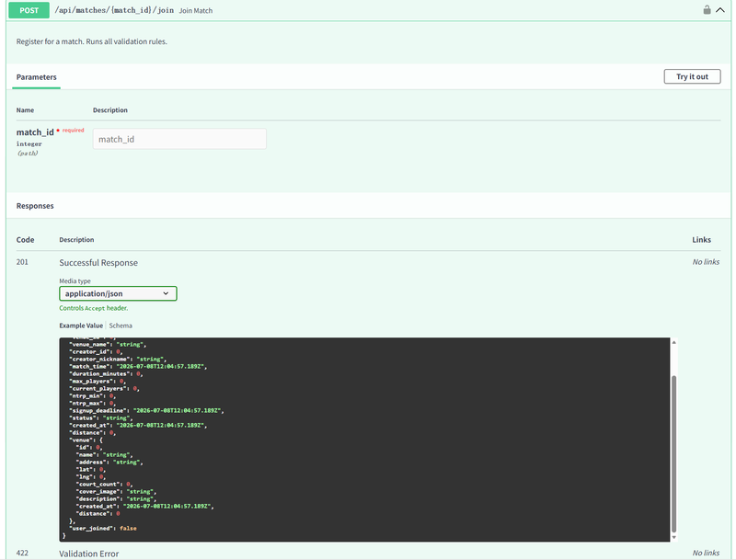Click the 'No links' text in the 201 row
The width and height of the screenshot is (736, 560).
[706, 262]
